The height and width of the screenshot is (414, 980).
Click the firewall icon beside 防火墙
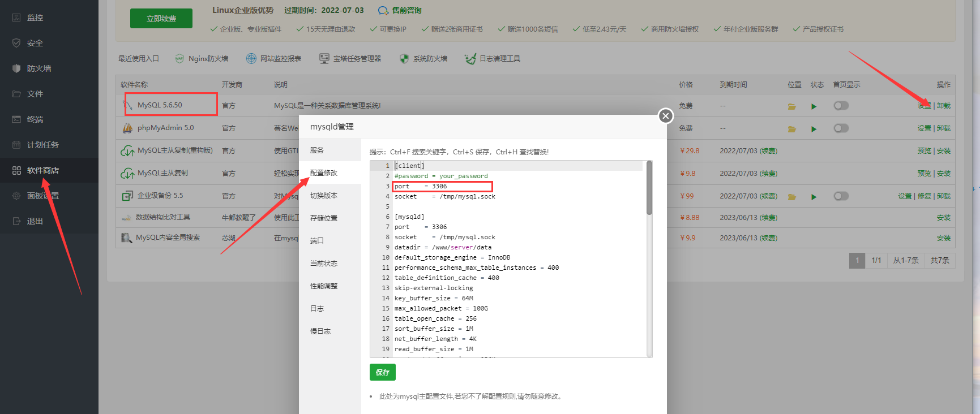[16, 68]
